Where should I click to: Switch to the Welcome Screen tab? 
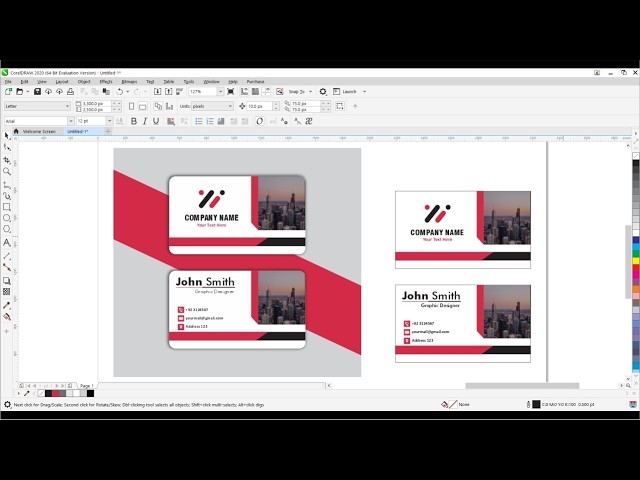coord(39,131)
